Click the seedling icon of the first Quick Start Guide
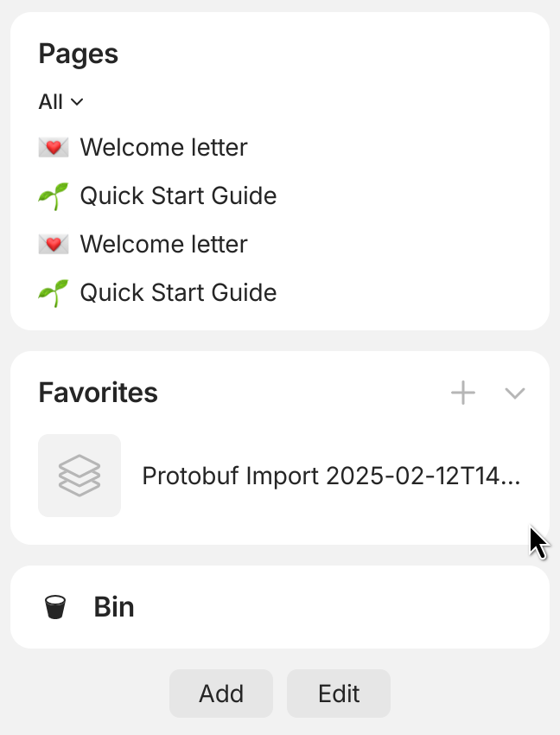The image size is (560, 735). tap(54, 196)
